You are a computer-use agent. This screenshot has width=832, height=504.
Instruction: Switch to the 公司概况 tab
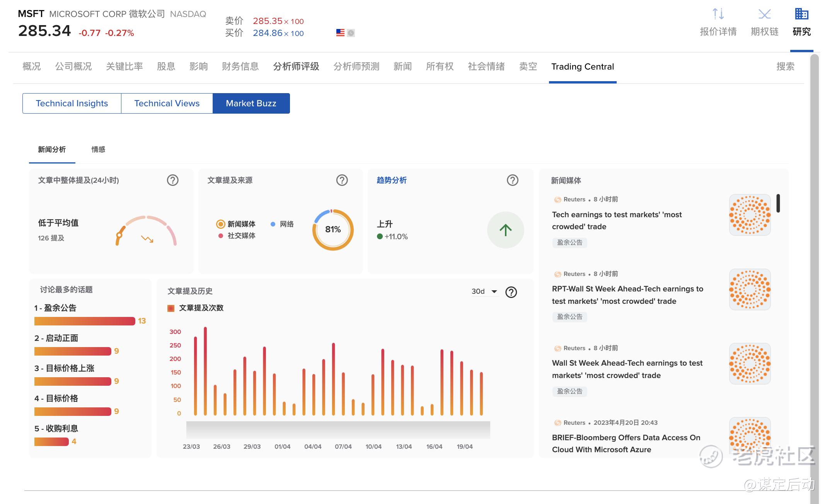tap(73, 66)
